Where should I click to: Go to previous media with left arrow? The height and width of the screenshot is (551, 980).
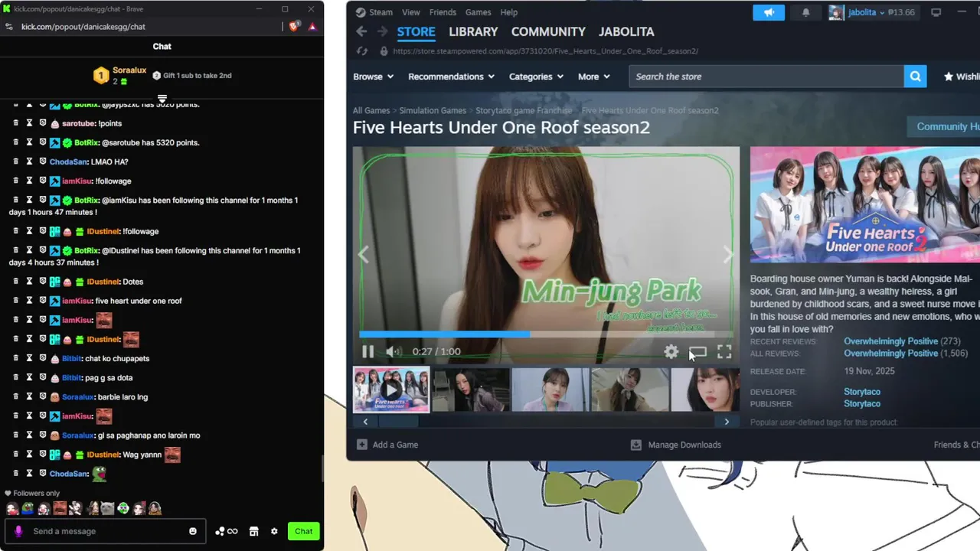point(364,255)
